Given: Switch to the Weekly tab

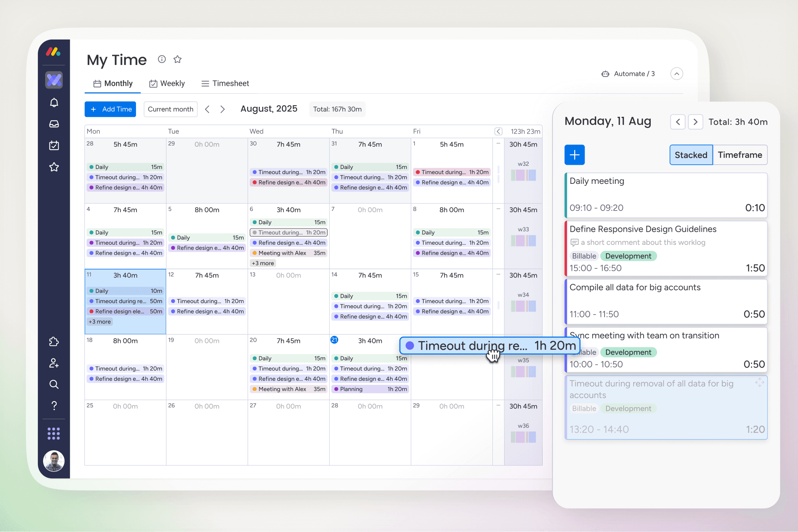Looking at the screenshot, I should tap(167, 83).
